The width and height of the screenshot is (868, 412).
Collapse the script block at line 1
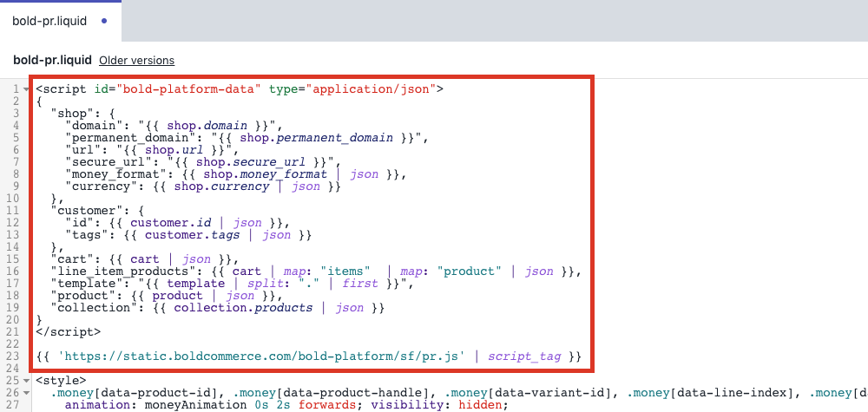click(26, 89)
